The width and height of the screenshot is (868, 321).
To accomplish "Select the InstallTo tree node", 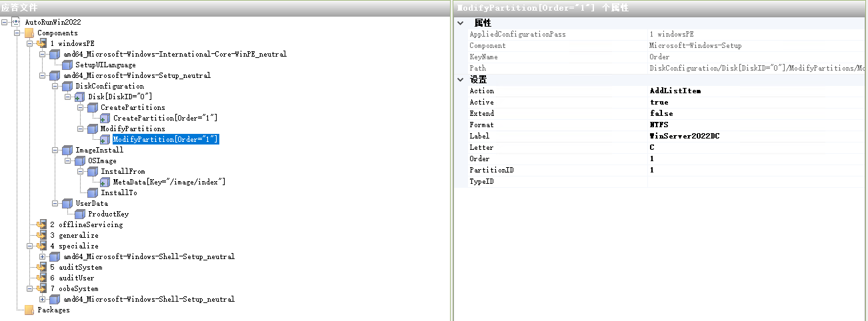I will coord(119,192).
